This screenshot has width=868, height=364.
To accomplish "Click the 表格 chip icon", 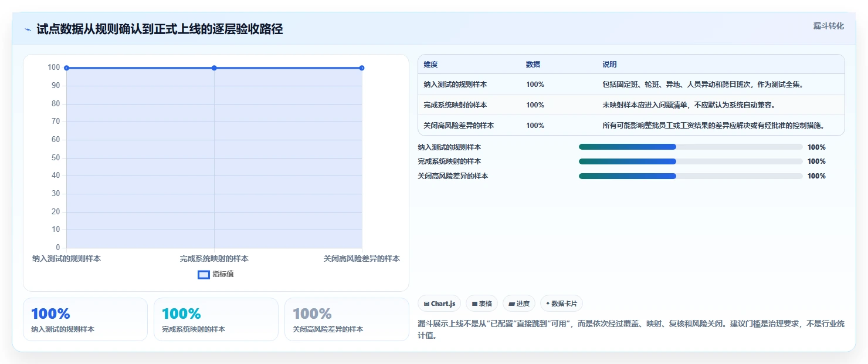I will coord(474,304).
